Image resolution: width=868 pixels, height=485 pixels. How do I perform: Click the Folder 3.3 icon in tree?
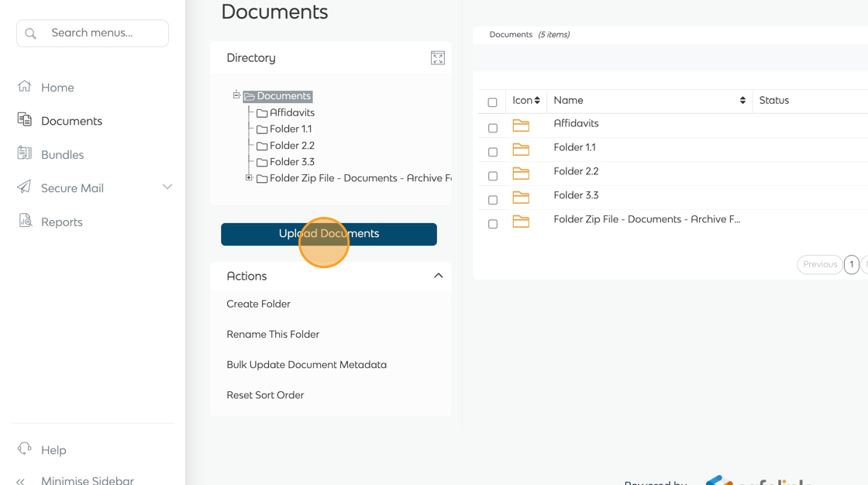262,162
